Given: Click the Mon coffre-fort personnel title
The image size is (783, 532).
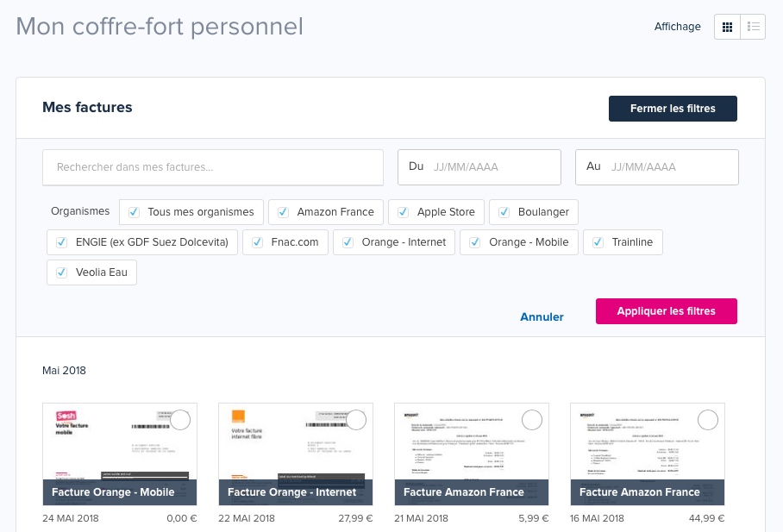Looking at the screenshot, I should point(160,27).
